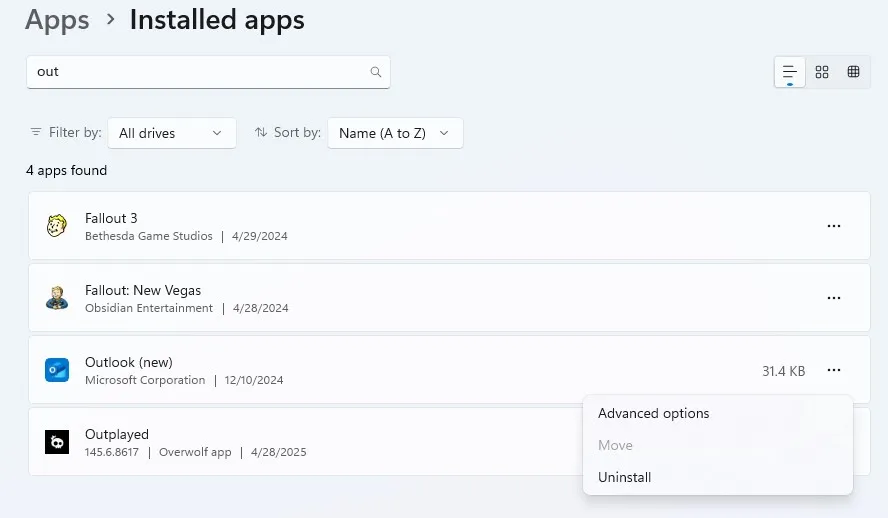Click the Fallout 3 app name
The height and width of the screenshot is (518, 888).
[111, 219]
